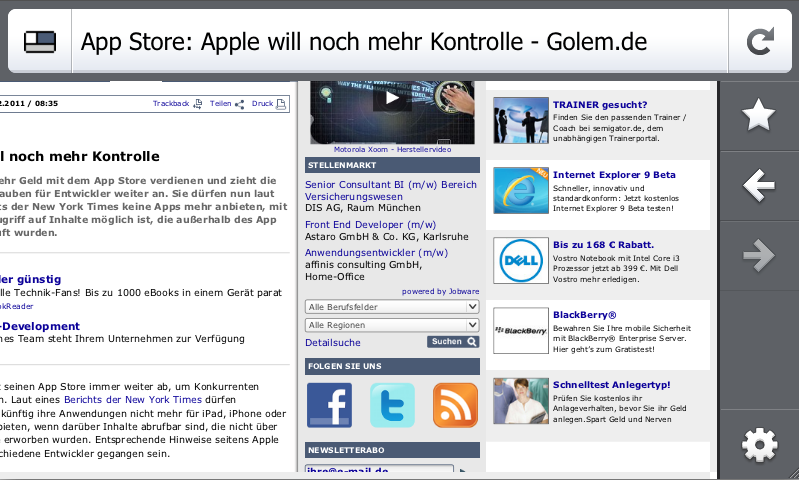This screenshot has width=799, height=480.
Task: Click the 'noch mehr Kontrolle' article headline
Action: 80,156
